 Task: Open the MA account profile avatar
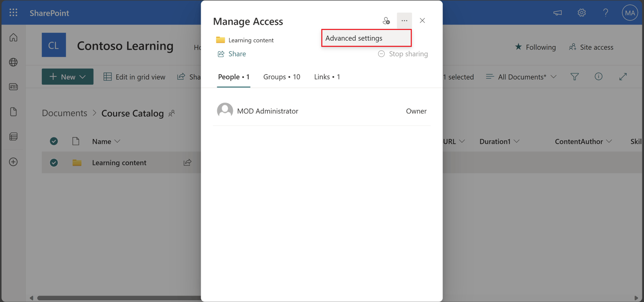point(630,13)
